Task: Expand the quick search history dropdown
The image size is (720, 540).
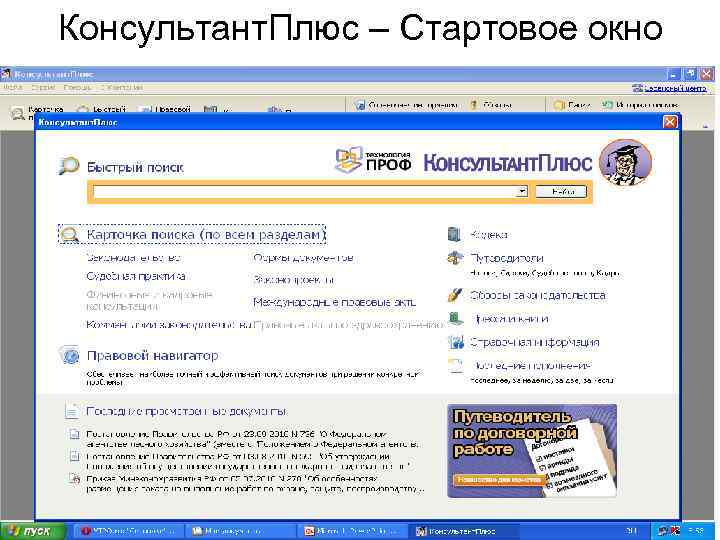Action: pos(522,191)
